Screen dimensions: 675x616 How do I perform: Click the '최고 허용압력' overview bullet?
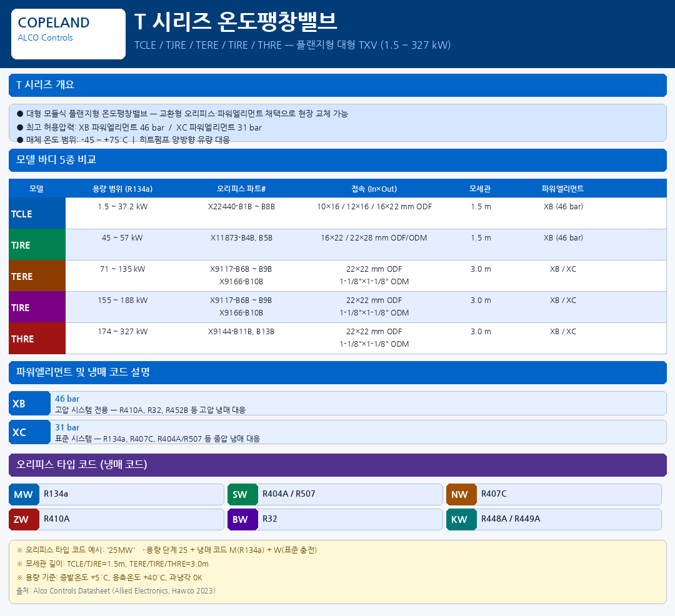coord(139,127)
